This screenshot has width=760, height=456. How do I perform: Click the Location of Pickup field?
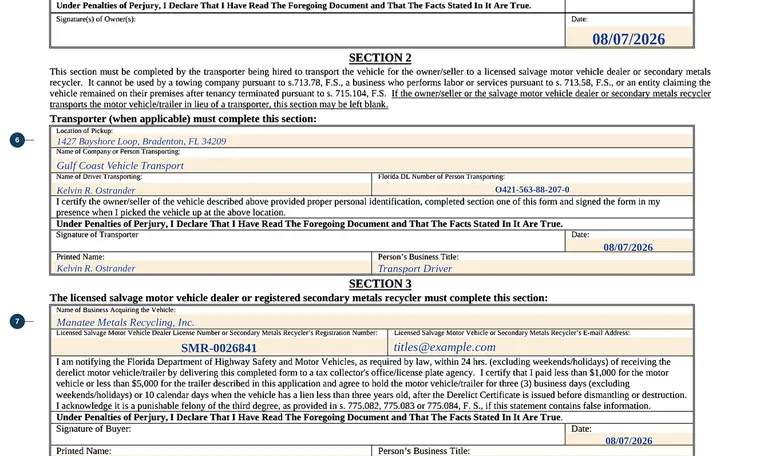[372, 141]
